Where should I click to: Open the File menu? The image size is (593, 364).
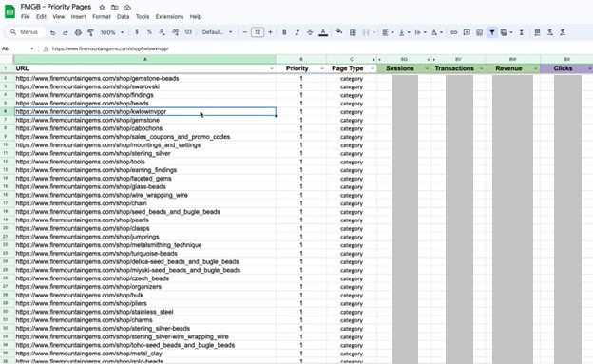tap(26, 17)
